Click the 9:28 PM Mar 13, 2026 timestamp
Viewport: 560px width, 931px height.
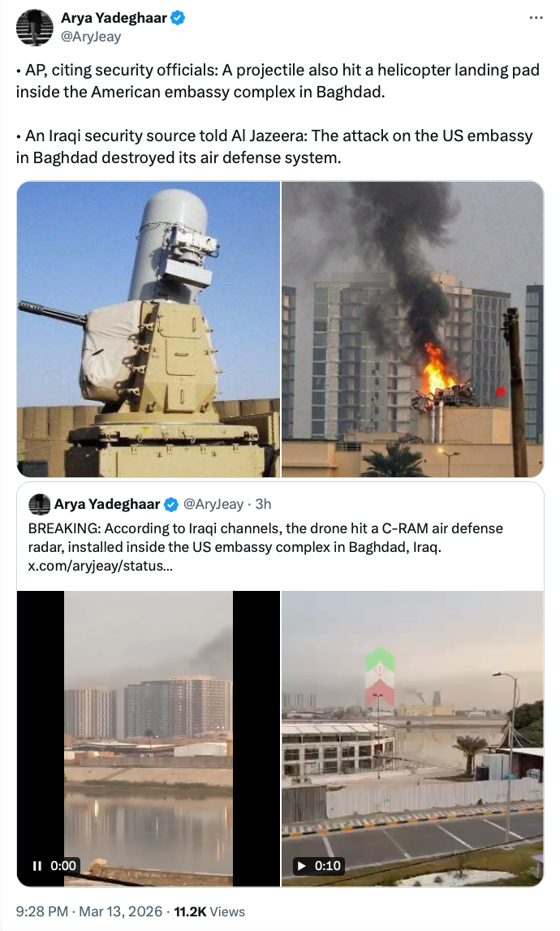pos(89,912)
